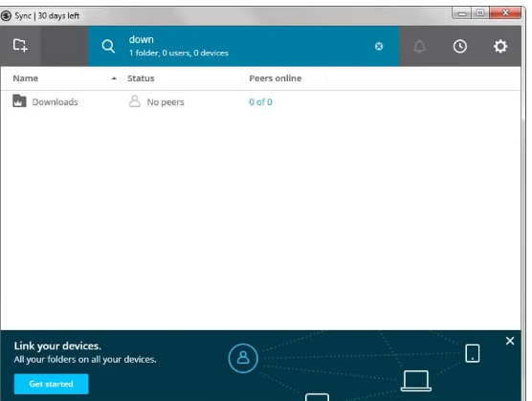
Task: Sort by the Status column header
Action: coord(141,78)
